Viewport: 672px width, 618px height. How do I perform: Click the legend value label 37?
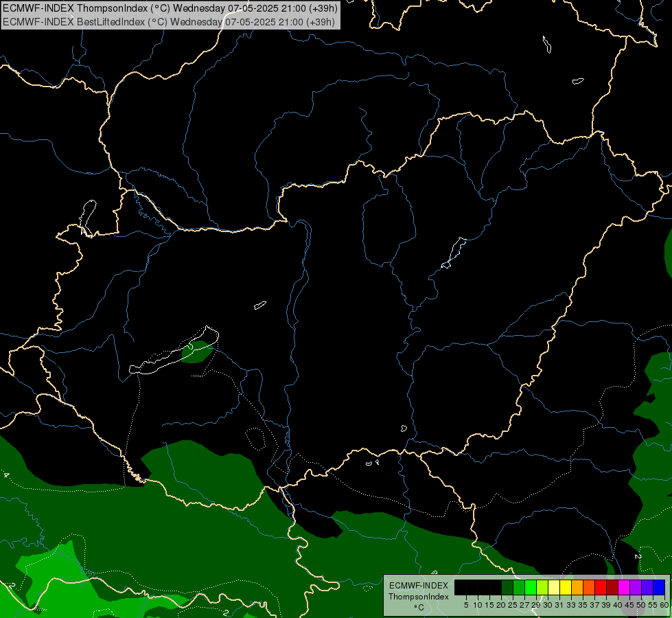(x=594, y=605)
